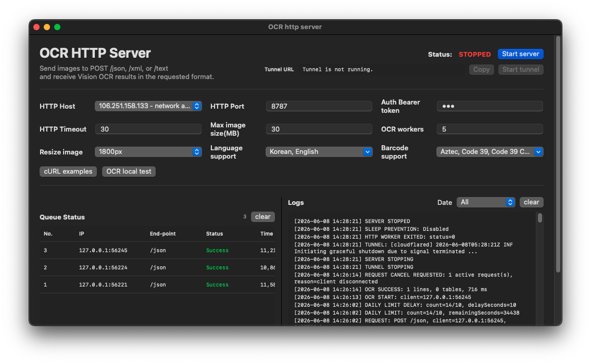Image resolution: width=591 pixels, height=364 pixels.
Task: Click the IP column header
Action: coord(81,234)
